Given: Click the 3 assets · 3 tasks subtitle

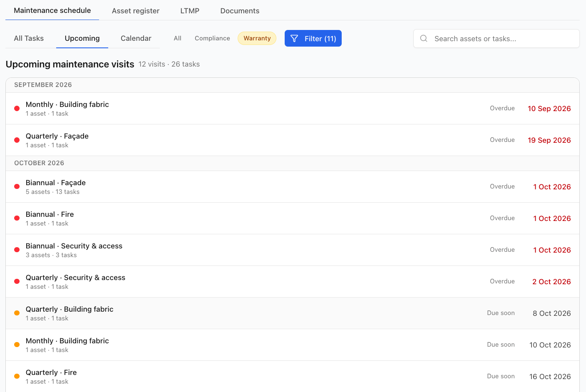Looking at the screenshot, I should pyautogui.click(x=51, y=255).
